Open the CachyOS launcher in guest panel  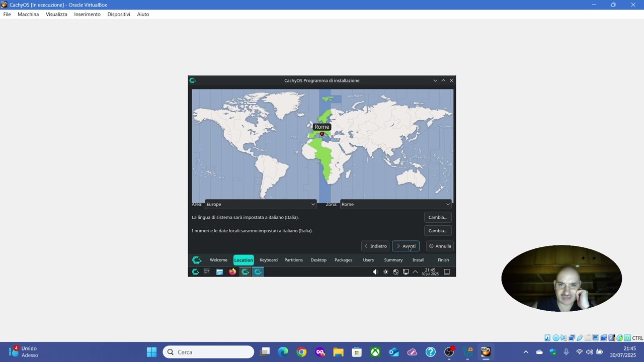click(196, 272)
